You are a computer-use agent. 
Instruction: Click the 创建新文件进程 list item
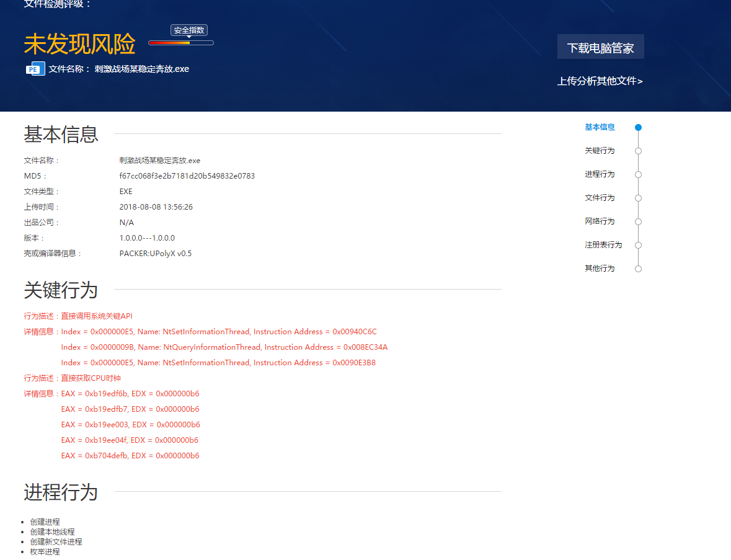[x=56, y=542]
